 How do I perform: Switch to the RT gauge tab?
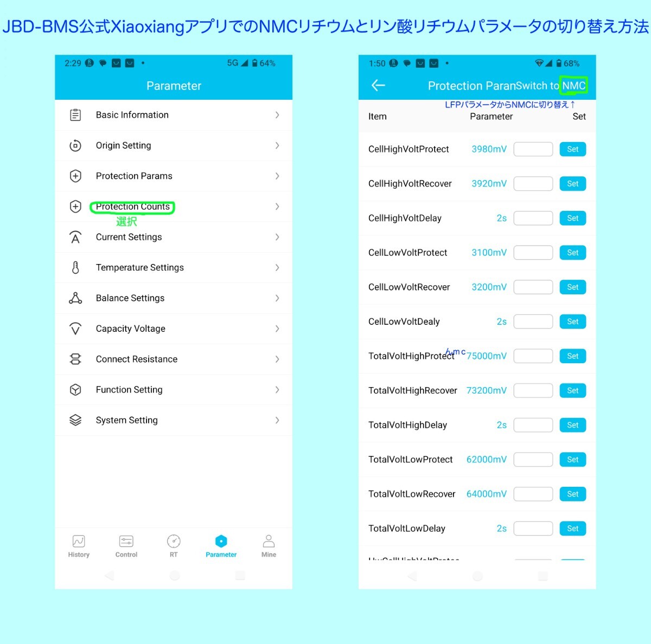pos(174,546)
